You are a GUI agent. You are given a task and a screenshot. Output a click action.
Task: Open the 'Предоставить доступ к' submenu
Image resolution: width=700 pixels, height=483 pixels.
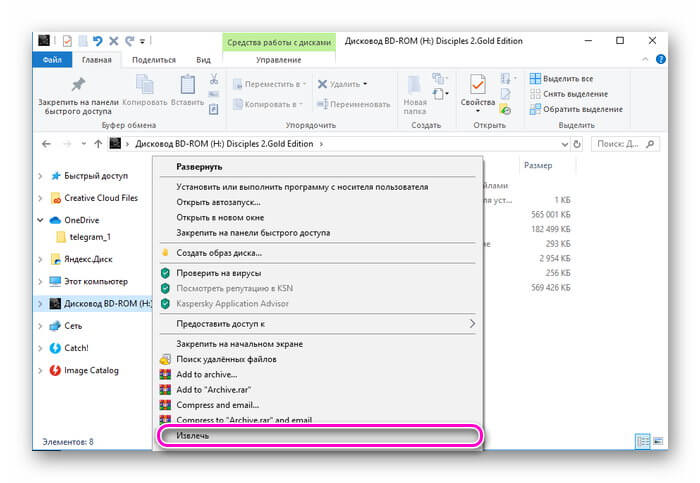pos(318,324)
